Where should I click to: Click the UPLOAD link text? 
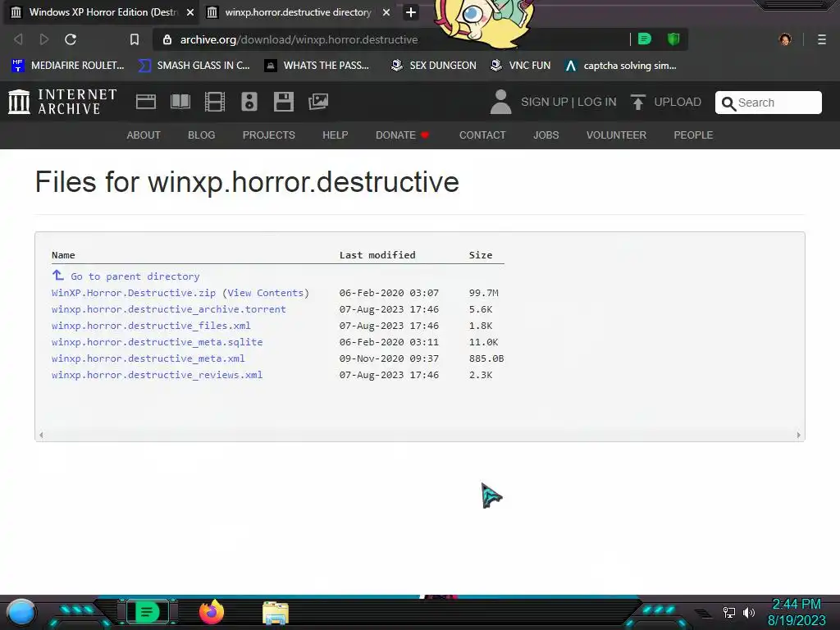pos(678,102)
